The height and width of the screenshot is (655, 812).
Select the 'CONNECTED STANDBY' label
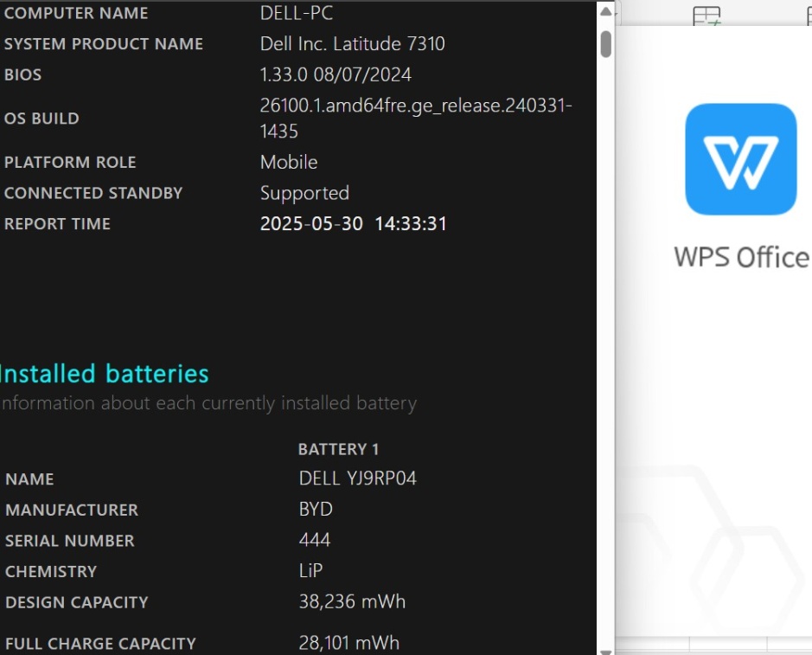pos(93,193)
